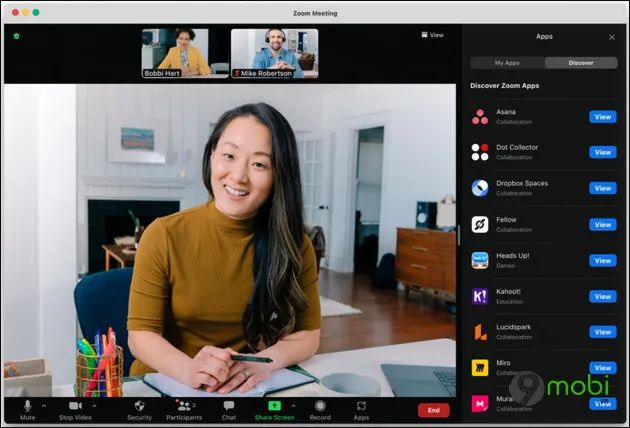The width and height of the screenshot is (630, 428).
Task: Open the View layout menu
Action: tap(433, 35)
